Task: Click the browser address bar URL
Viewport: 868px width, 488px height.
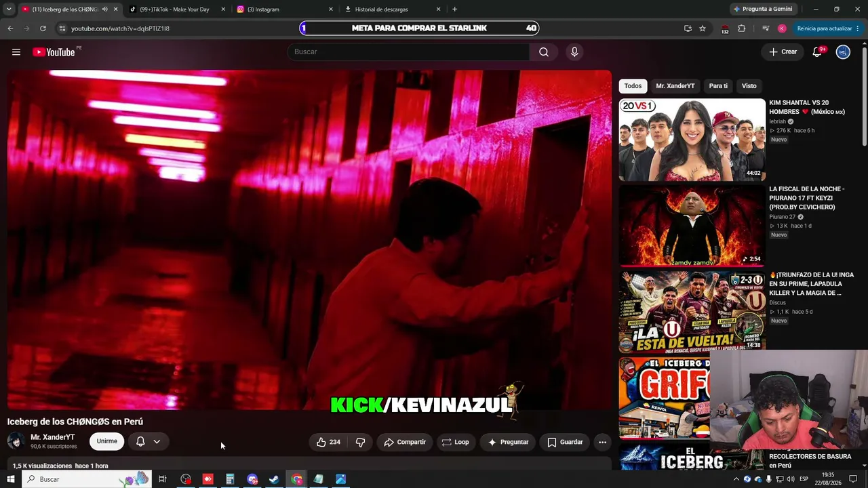Action: pyautogui.click(x=120, y=28)
